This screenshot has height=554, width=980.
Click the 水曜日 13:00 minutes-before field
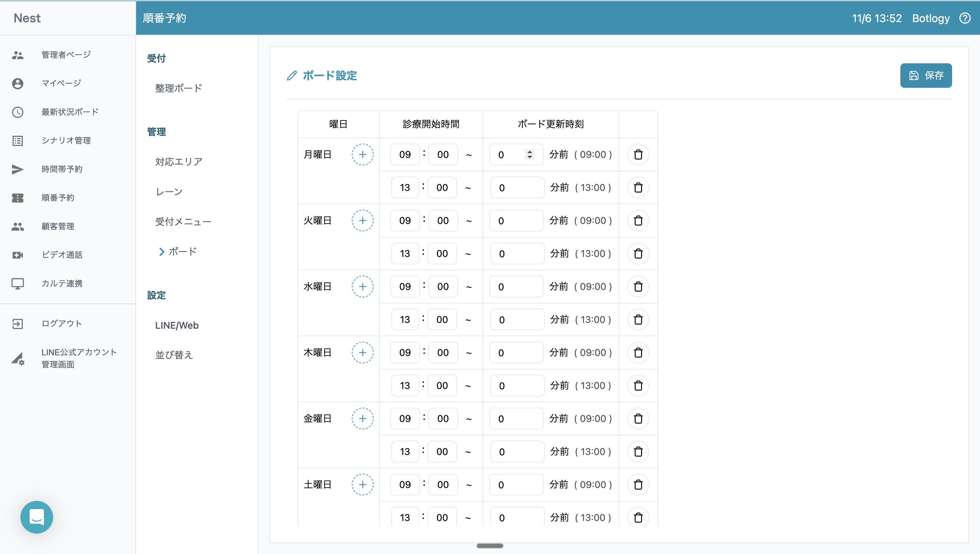pos(517,320)
